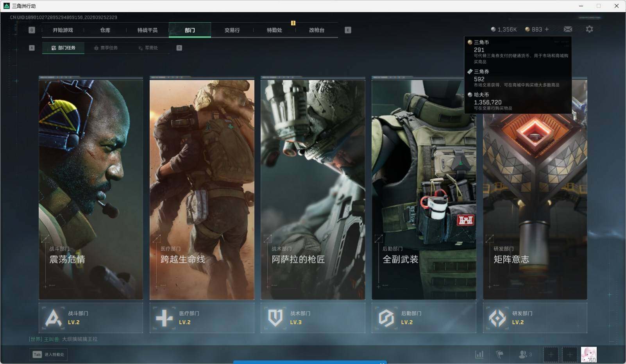Select the 军需处 sub-tab
This screenshot has height=364, width=626.
tap(148, 48)
